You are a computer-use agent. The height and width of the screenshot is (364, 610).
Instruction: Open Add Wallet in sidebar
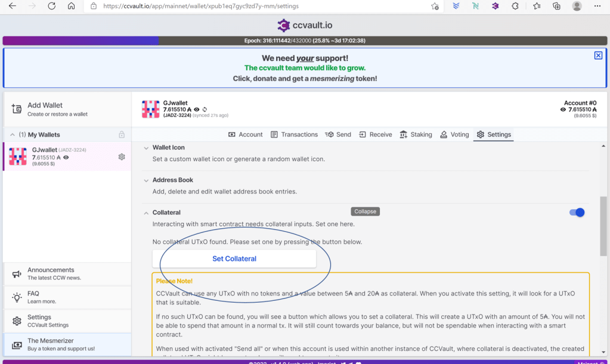point(45,109)
